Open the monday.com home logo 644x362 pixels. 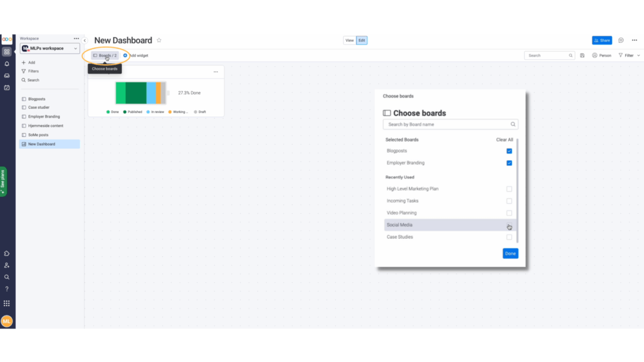[x=7, y=40]
